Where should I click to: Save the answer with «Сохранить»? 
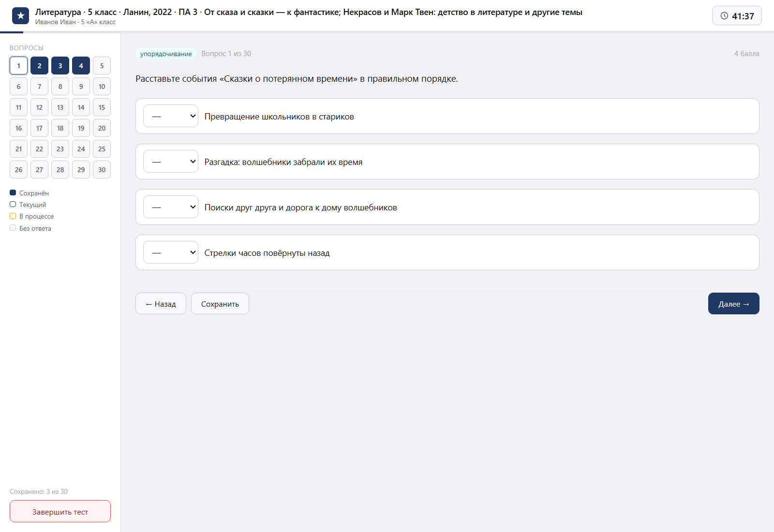[220, 304]
